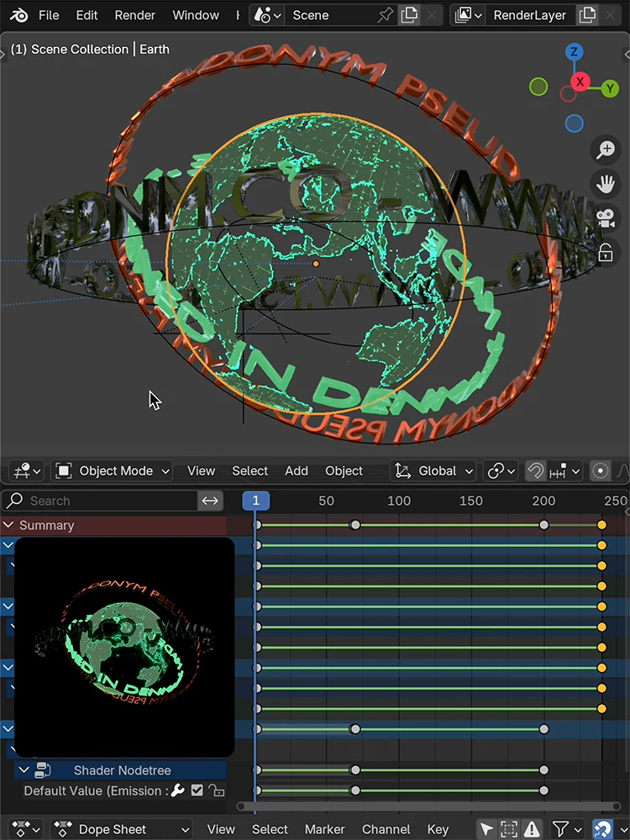Open the viewport Select menu
This screenshot has width=630, height=840.
pos(249,471)
